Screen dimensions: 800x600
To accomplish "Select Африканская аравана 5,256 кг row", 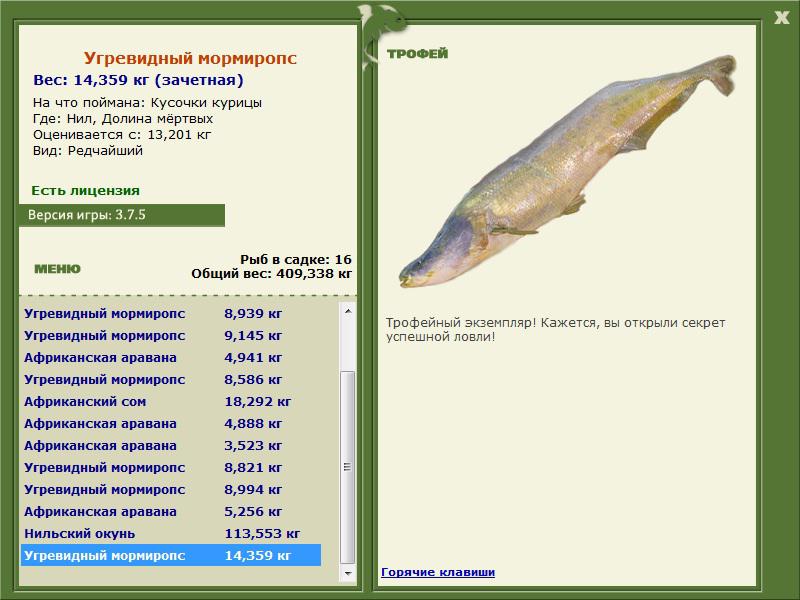I will (171, 511).
